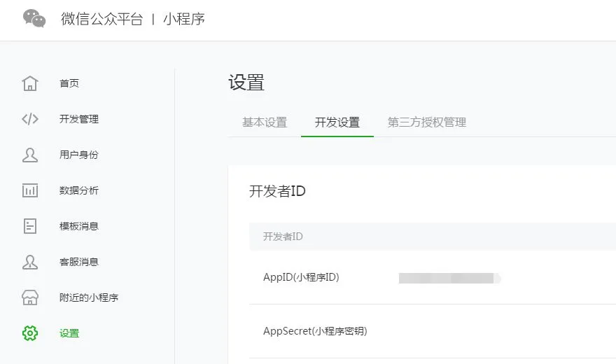This screenshot has width=616, height=364.
Task: Open the 第三方授权管理 tab
Action: (427, 122)
